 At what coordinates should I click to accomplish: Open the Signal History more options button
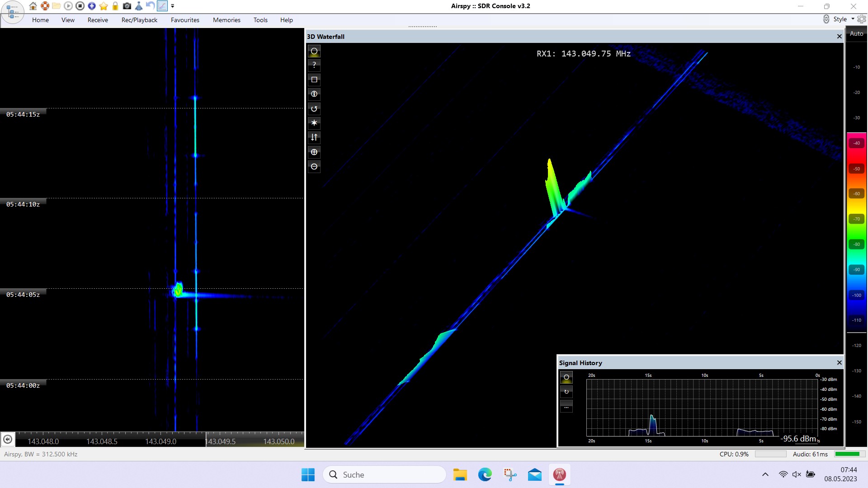coord(566,406)
